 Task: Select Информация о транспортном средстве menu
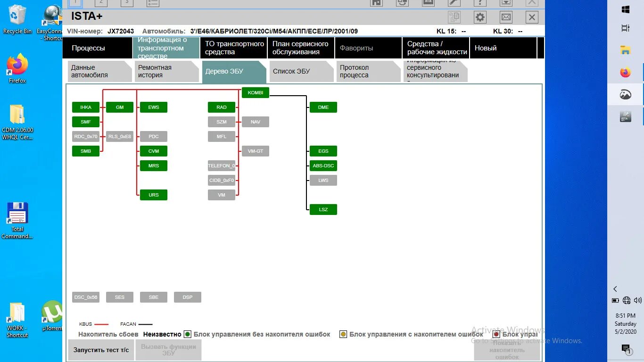pos(166,48)
